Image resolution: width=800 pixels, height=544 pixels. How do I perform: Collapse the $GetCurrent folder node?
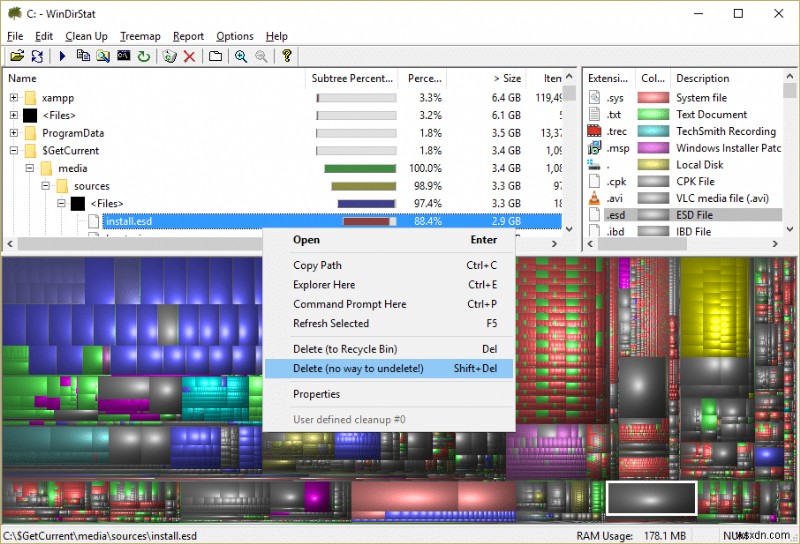[x=14, y=151]
